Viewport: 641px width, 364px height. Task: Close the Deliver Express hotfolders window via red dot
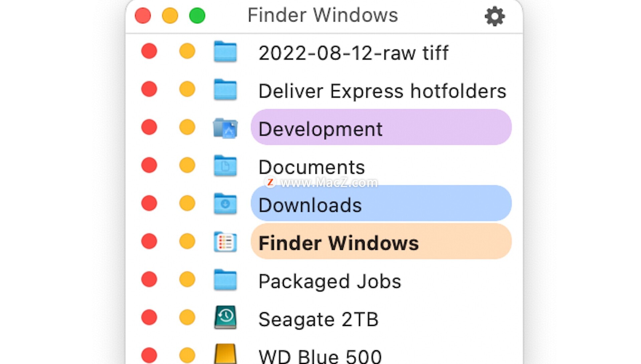[x=149, y=89]
